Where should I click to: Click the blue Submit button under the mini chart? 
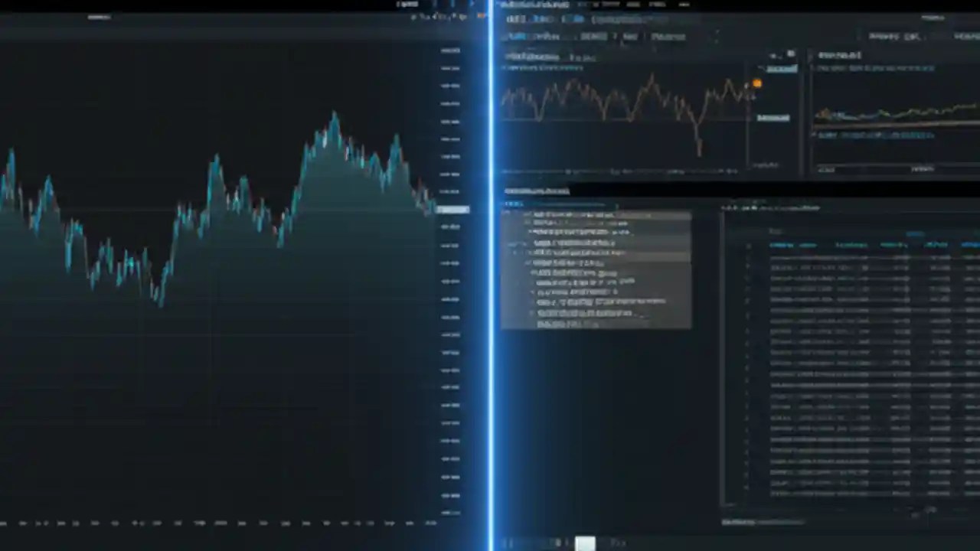click(x=773, y=117)
